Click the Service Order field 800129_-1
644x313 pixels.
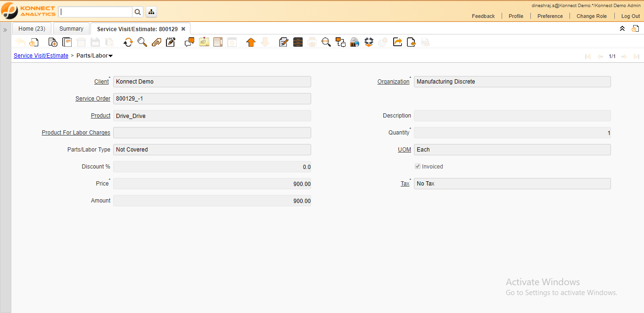212,99
